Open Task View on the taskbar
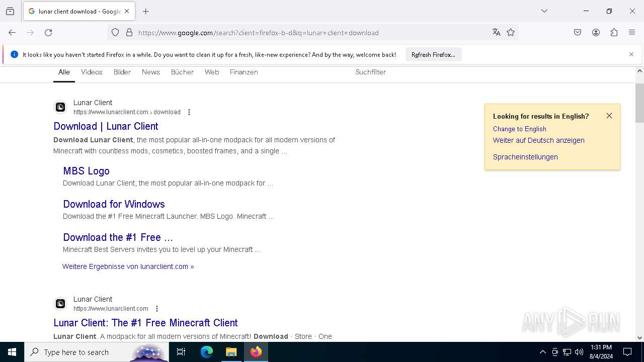The width and height of the screenshot is (644, 362). (x=181, y=352)
